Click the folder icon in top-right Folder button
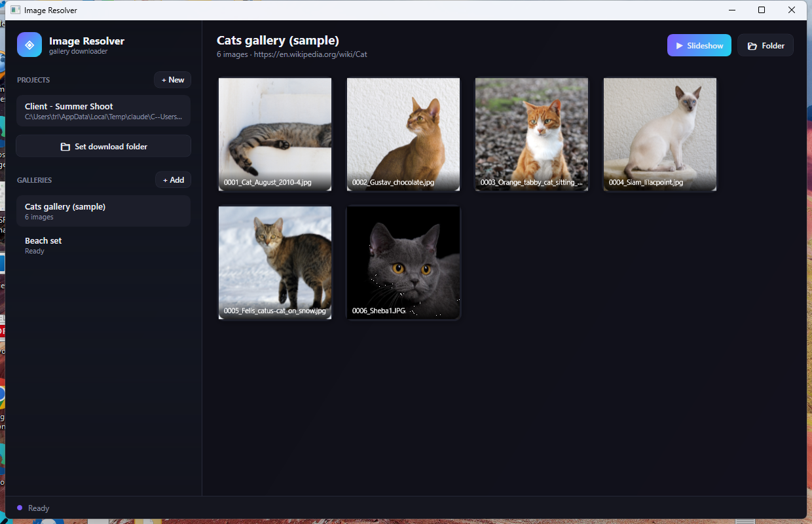 [x=752, y=46]
